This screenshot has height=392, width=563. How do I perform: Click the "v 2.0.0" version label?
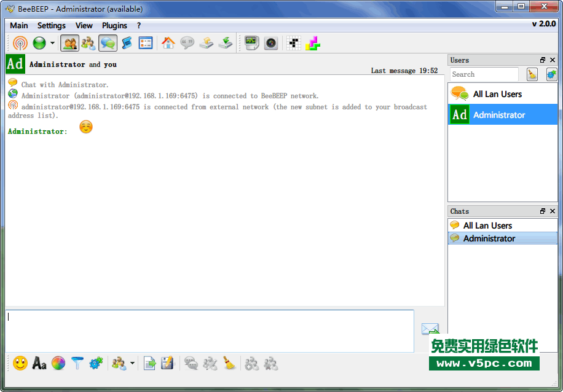coord(543,24)
